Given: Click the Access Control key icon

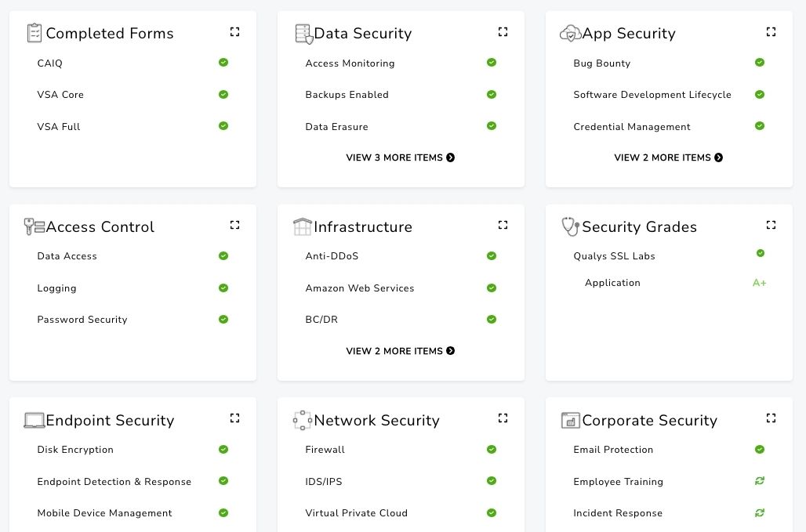Looking at the screenshot, I should pyautogui.click(x=34, y=226).
